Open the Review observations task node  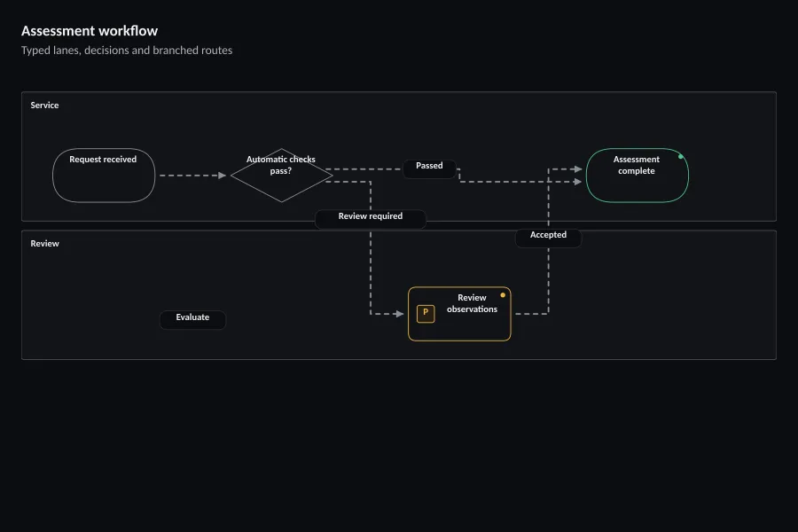tap(459, 314)
